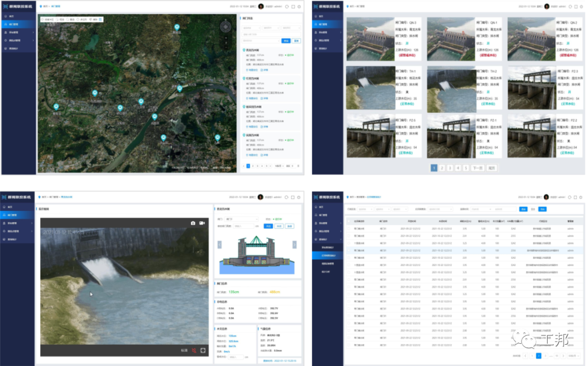This screenshot has width=588, height=366.
Task: Click power icon in map view header
Action: 299,7
